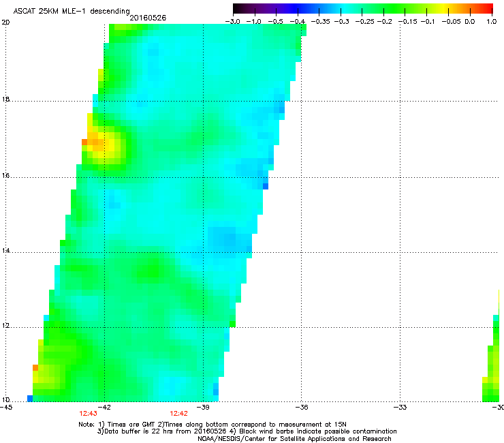This screenshot has width=504, height=443.
Task: Click latitude label 16 on left axis
Action: pyautogui.click(x=5, y=176)
